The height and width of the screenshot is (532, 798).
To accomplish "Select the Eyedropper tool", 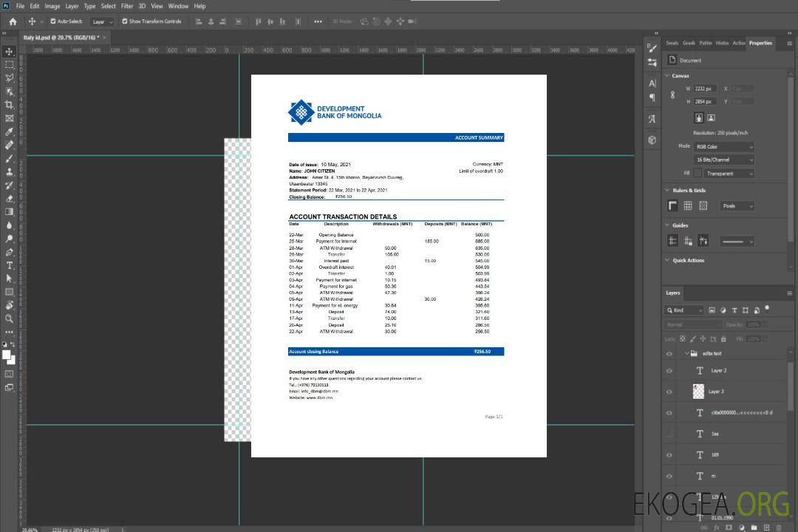I will click(x=9, y=132).
